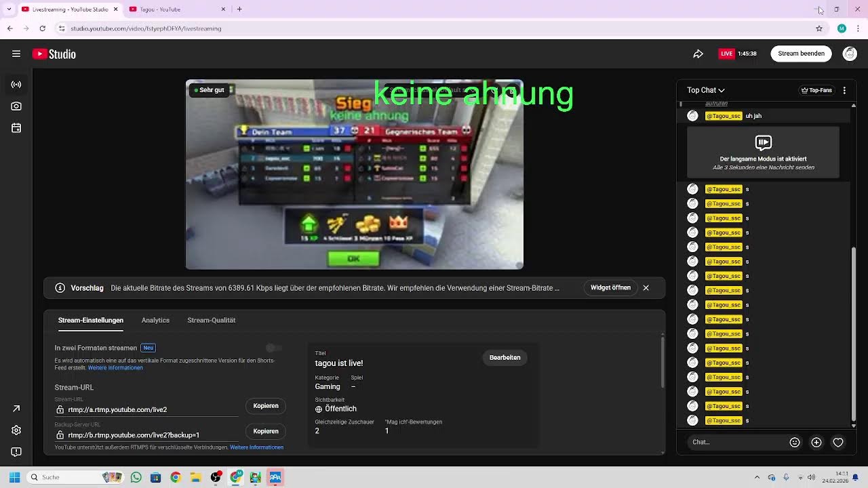Open a new browser tab
Image resolution: width=868 pixels, height=488 pixels.
tap(239, 9)
